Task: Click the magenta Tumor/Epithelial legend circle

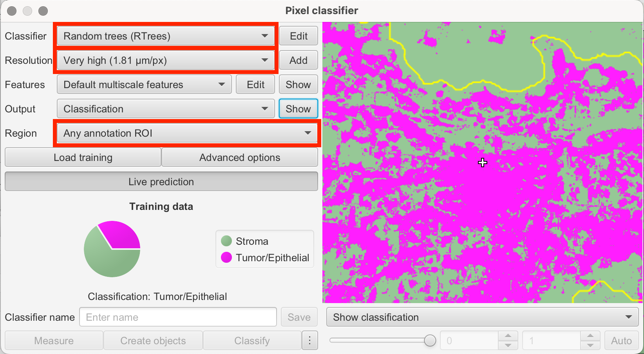Action: pyautogui.click(x=226, y=258)
